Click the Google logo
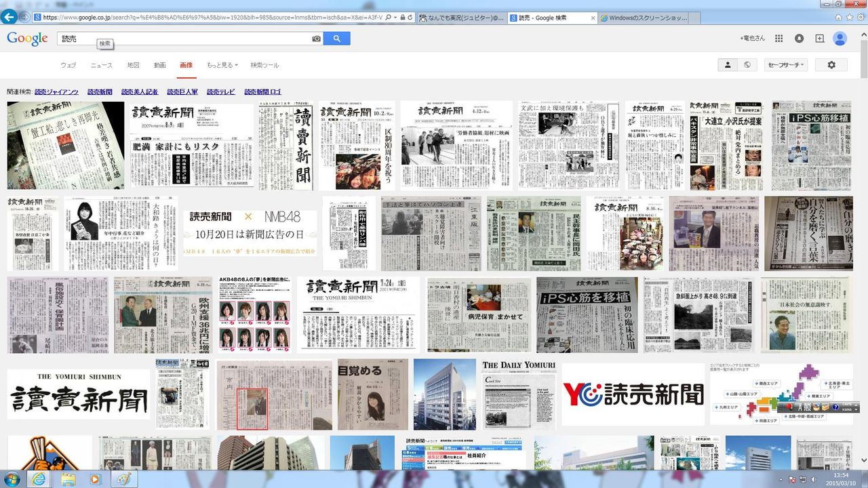The width and height of the screenshot is (868, 488). click(27, 39)
